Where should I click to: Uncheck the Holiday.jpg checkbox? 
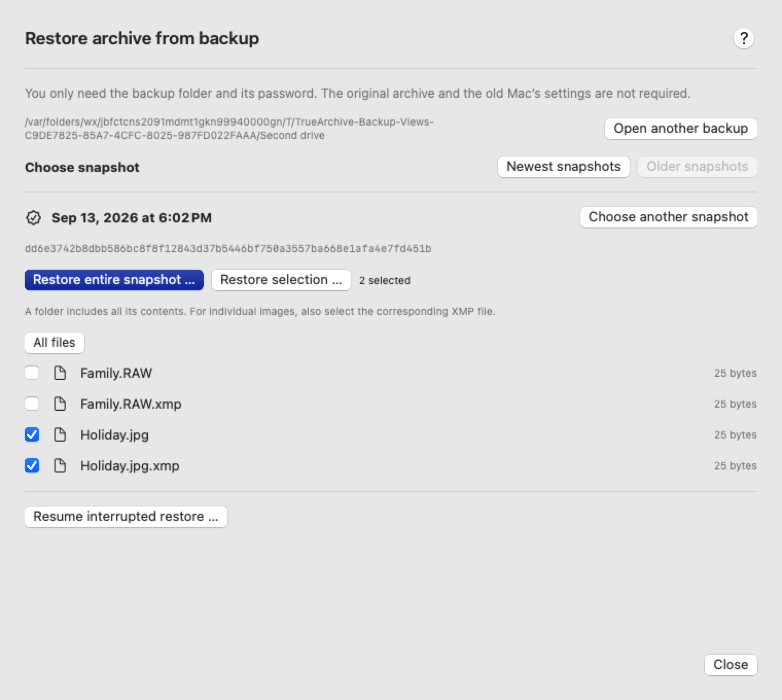(32, 434)
